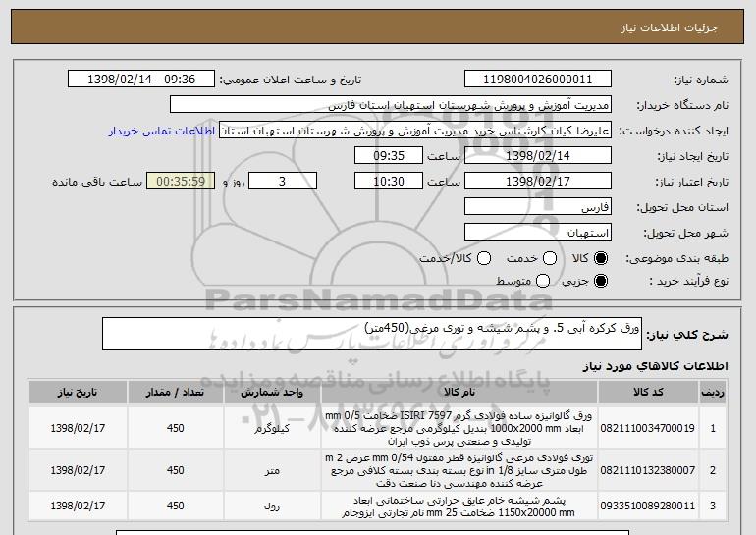The width and height of the screenshot is (756, 535).
Task: Click the remaining days field showing 3
Action: tap(283, 182)
